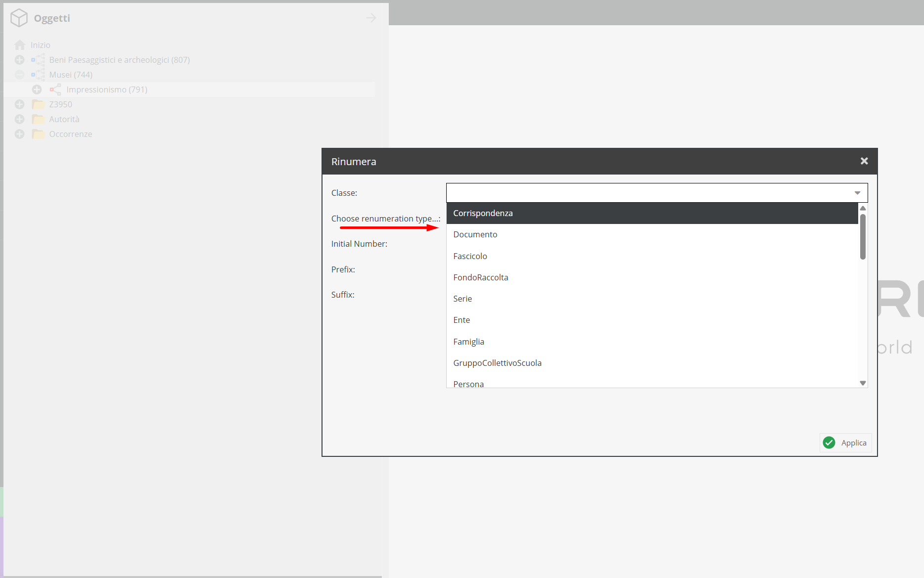
Task: Select Inizio in the tree
Action: tap(41, 45)
